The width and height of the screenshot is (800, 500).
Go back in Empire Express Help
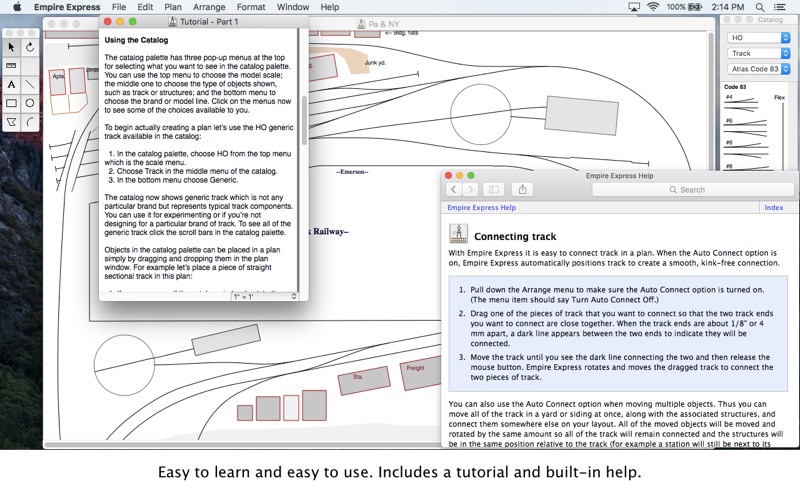[x=454, y=190]
